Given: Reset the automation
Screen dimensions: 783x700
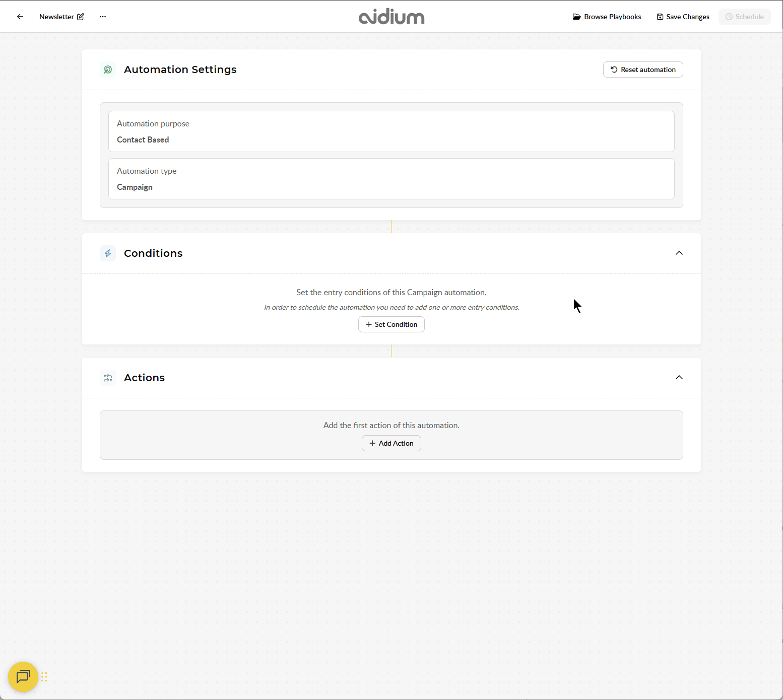Looking at the screenshot, I should click(643, 69).
